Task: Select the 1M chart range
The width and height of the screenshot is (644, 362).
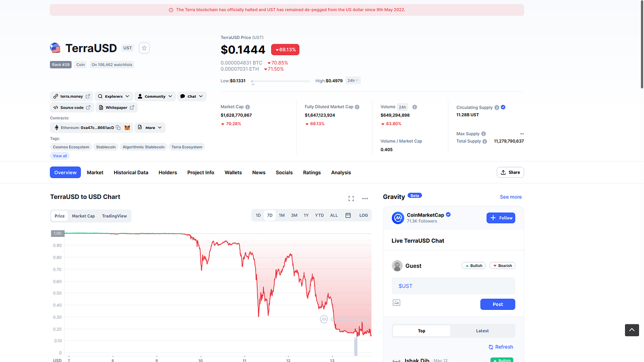Action: click(x=282, y=215)
